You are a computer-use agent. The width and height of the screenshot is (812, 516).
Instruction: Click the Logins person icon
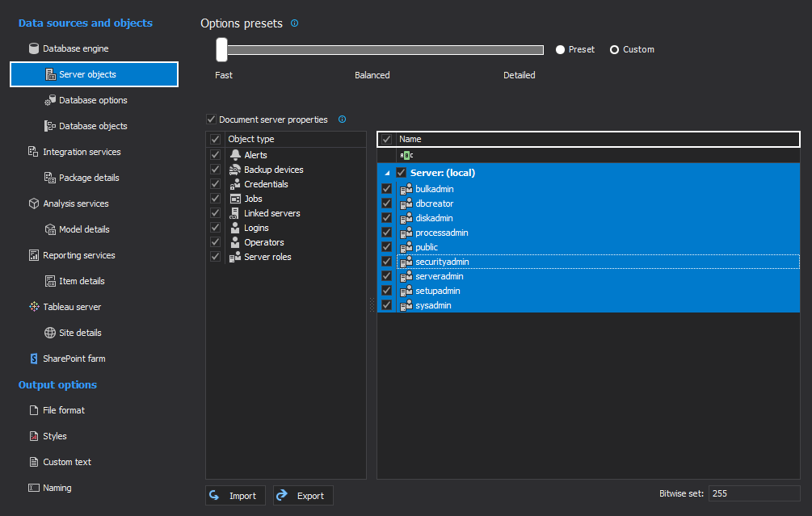[235, 228]
